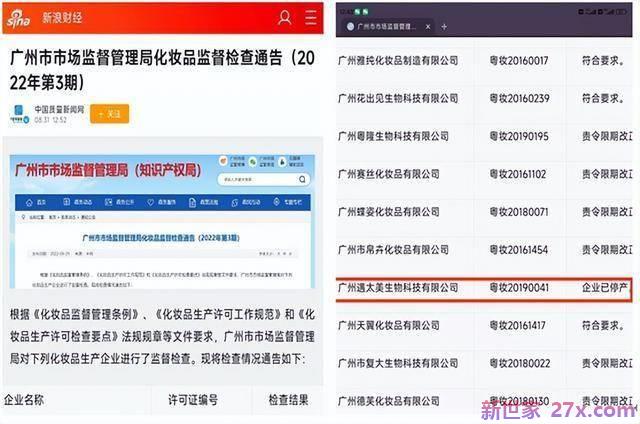This screenshot has width=640, height=424.
Task: Select the article paragraph starting 根据《化妆品监督管理条例》
Action: (x=162, y=337)
